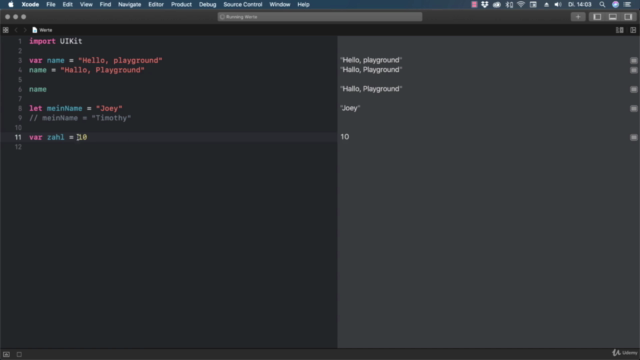Open the Debug menu
The height and width of the screenshot is (360, 640).
pos(207,4)
